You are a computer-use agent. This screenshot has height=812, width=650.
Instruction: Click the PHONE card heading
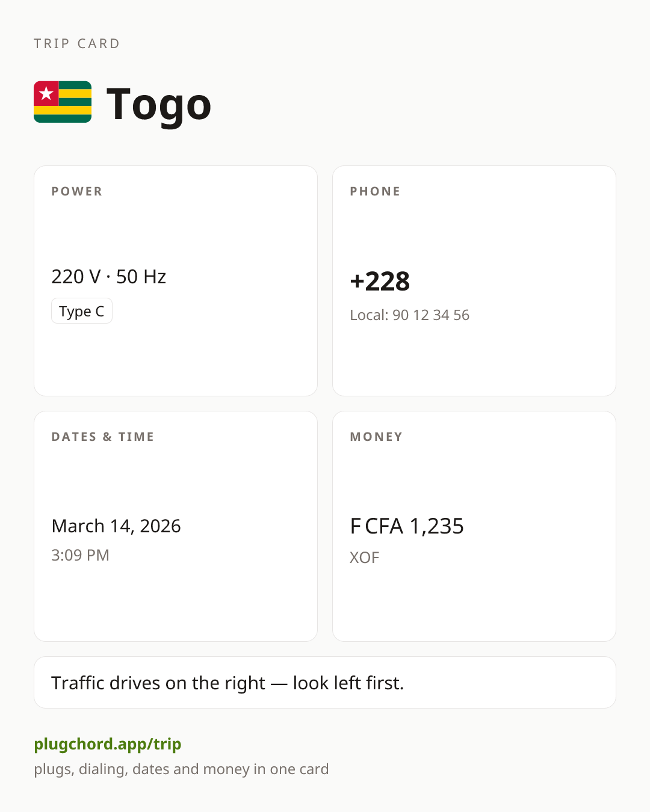(x=375, y=191)
